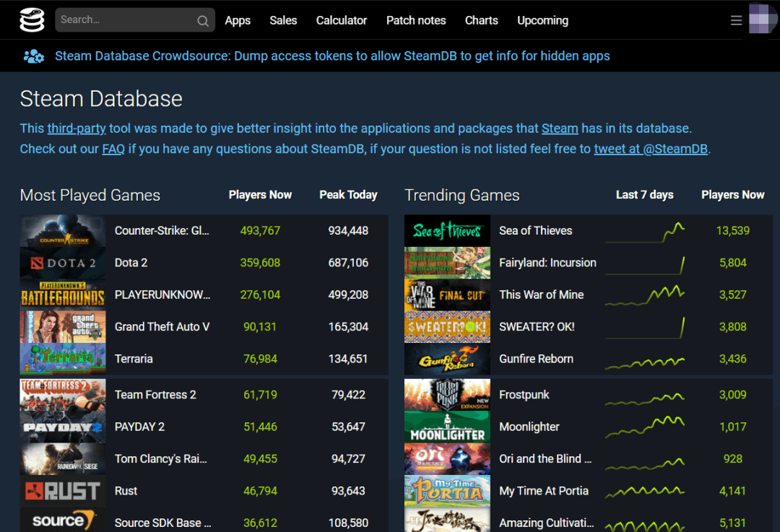This screenshot has height=532, width=780.
Task: Click the Moonlighter 7-day sparkline
Action: click(x=645, y=427)
